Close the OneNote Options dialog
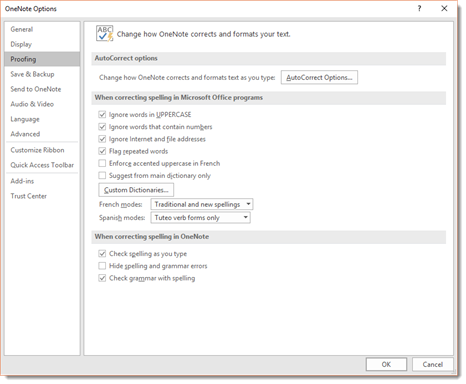The image size is (466, 384). click(x=444, y=9)
